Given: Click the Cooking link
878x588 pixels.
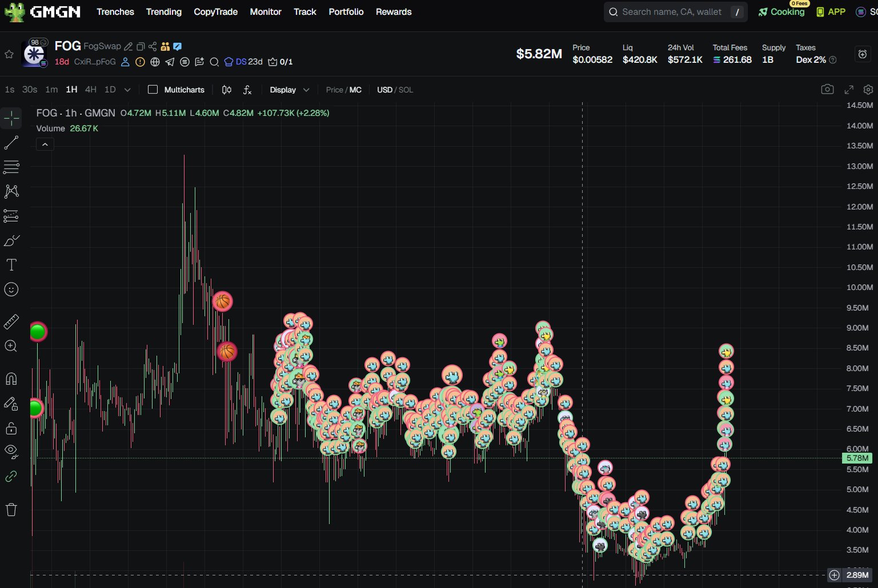Looking at the screenshot, I should pyautogui.click(x=787, y=12).
